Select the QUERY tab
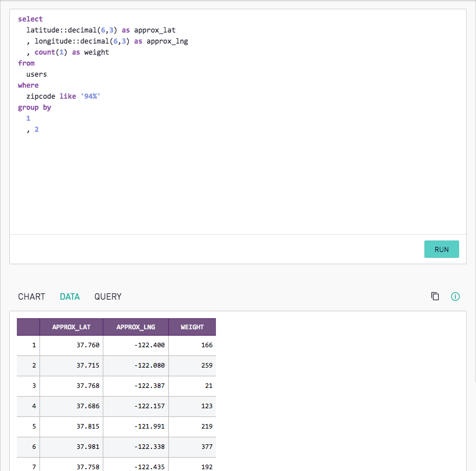Image resolution: width=476 pixels, height=471 pixels. point(108,296)
